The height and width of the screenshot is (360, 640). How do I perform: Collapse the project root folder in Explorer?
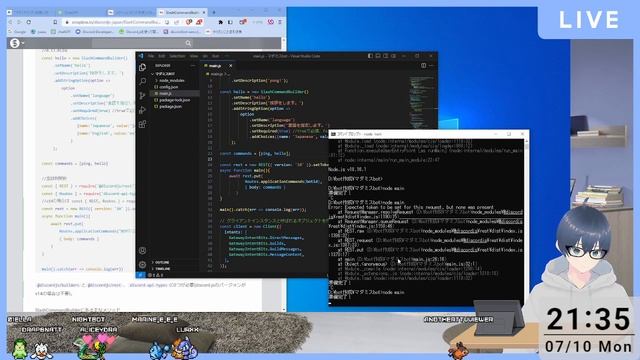tap(165, 74)
